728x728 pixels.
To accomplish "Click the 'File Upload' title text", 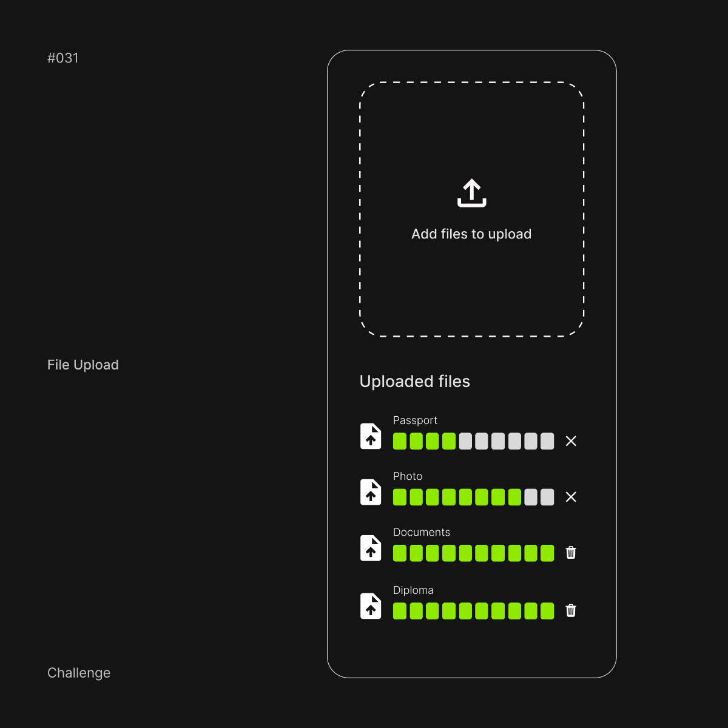I will [x=83, y=365].
